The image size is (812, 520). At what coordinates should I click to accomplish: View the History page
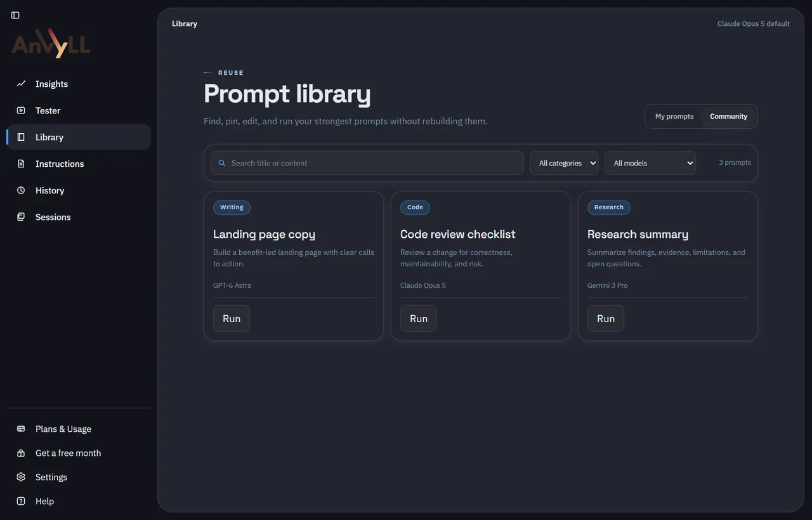[79, 190]
